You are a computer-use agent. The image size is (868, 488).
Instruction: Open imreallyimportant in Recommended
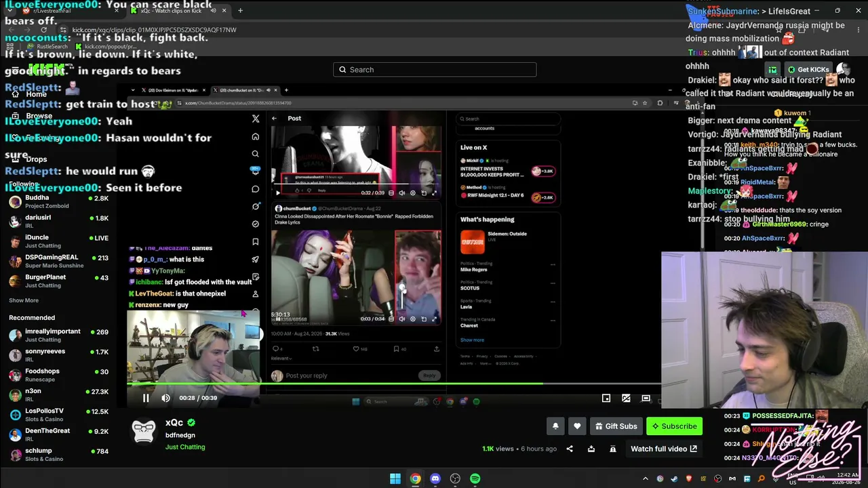click(58, 335)
